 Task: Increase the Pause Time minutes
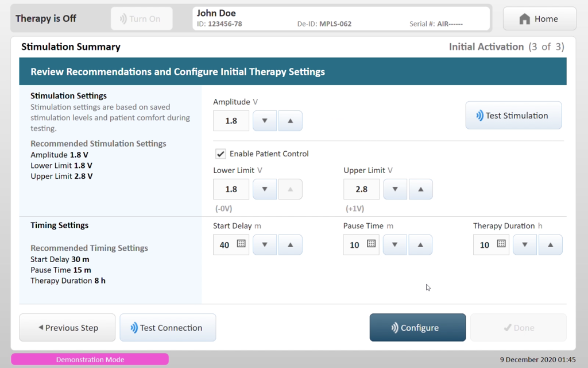[420, 245]
